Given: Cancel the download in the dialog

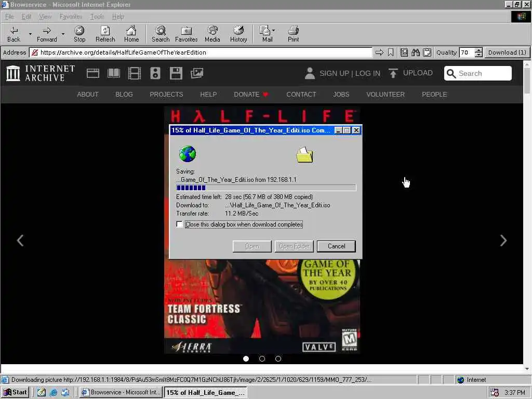Looking at the screenshot, I should 336,246.
